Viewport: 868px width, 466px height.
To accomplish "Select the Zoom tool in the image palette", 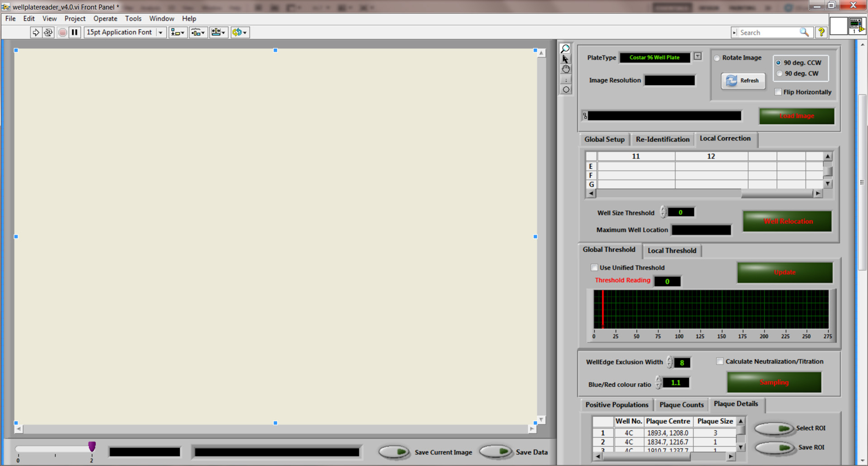I will [566, 48].
